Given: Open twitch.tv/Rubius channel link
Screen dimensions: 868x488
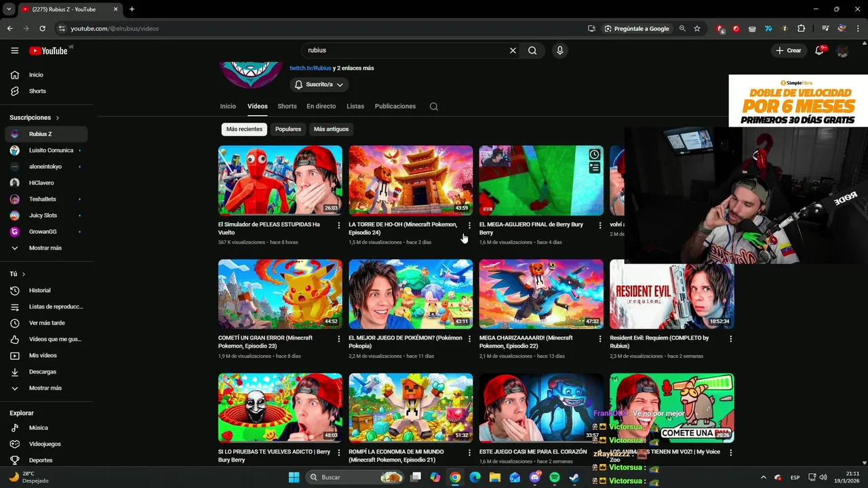Looking at the screenshot, I should coord(311,68).
